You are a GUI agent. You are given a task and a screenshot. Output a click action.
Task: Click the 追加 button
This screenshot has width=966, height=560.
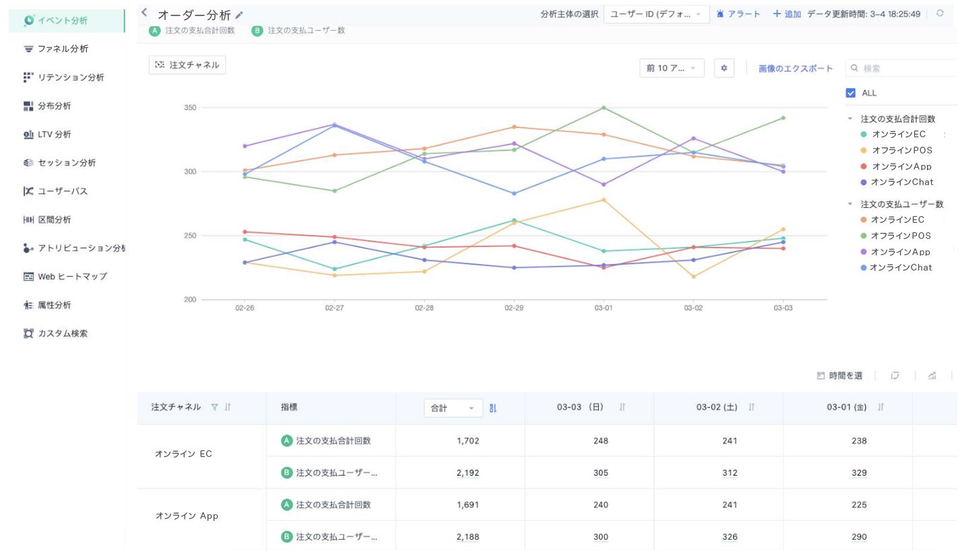pyautogui.click(x=787, y=14)
